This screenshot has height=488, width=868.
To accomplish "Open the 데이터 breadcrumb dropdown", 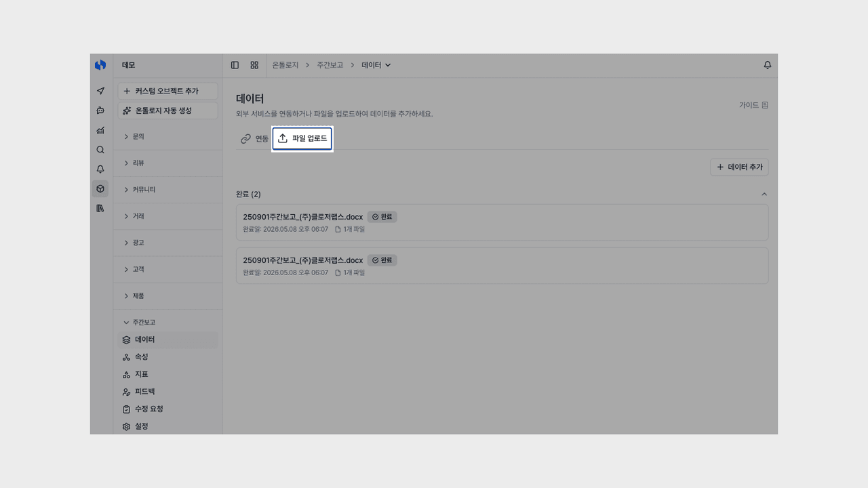I will click(376, 65).
